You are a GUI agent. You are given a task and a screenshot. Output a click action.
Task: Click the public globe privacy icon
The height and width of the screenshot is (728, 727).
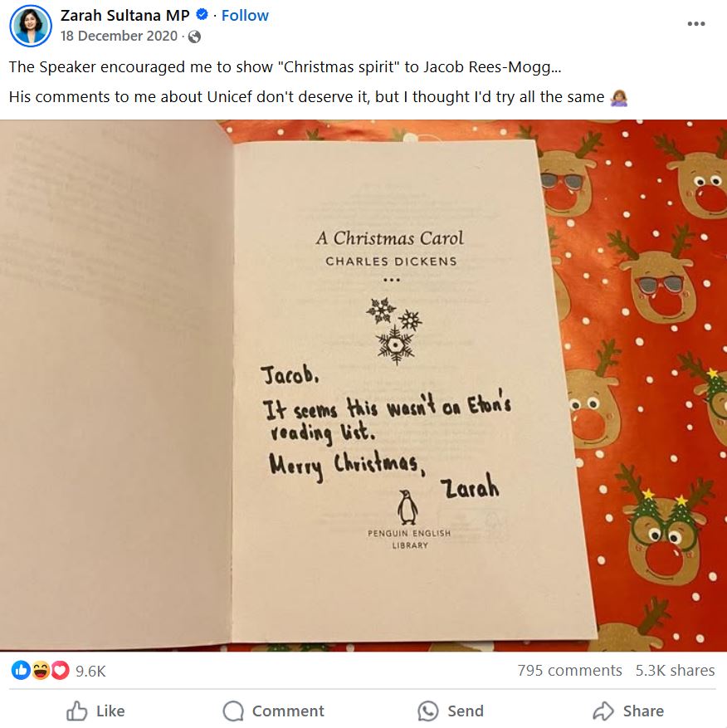194,37
